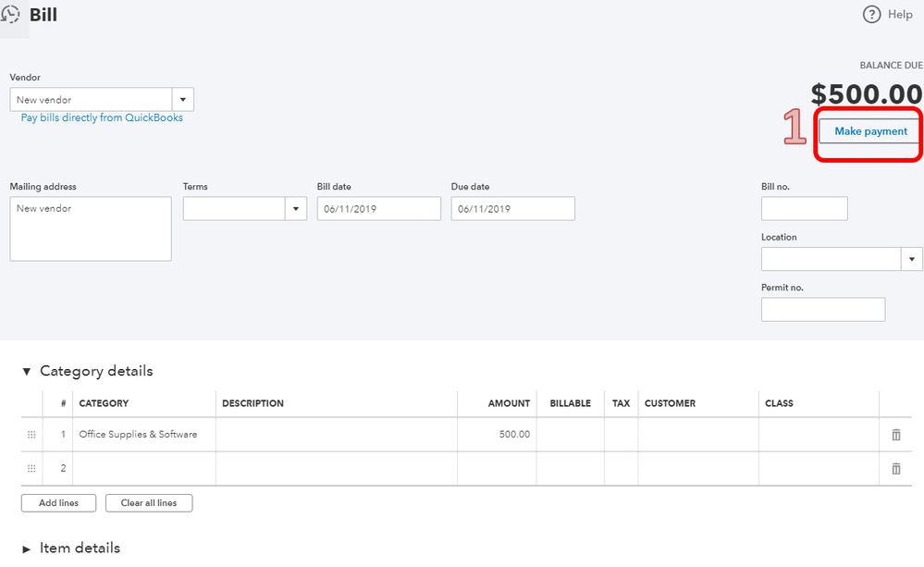The image size is (924, 567).
Task: Delete line 2 with trash icon
Action: (x=895, y=469)
